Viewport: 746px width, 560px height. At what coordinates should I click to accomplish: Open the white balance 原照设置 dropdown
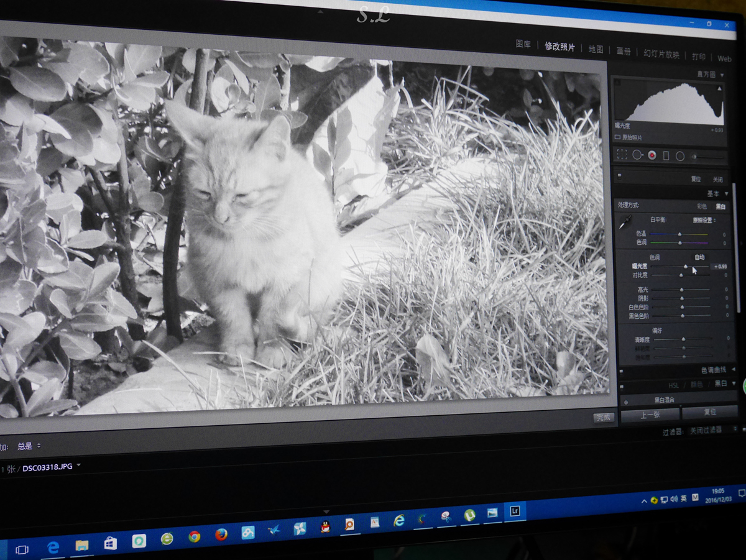[x=704, y=220]
